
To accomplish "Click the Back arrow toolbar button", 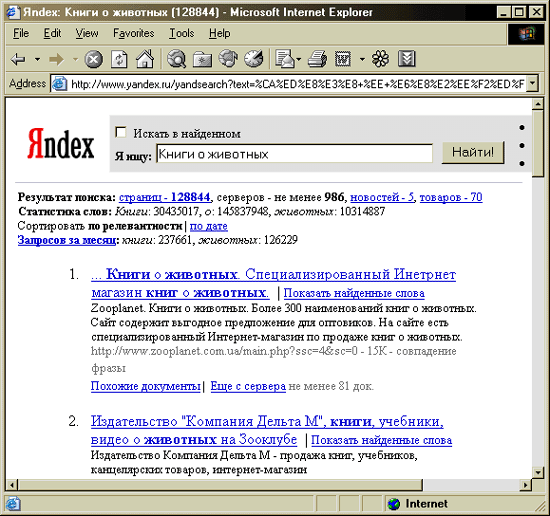I will tap(18, 59).
